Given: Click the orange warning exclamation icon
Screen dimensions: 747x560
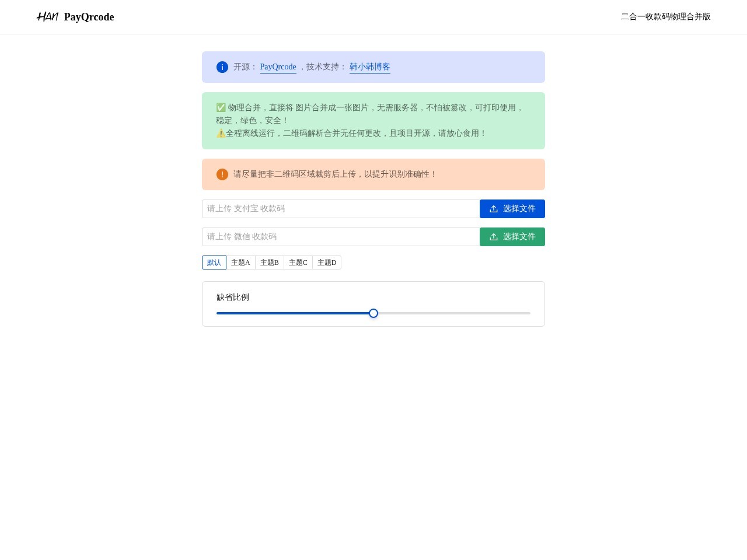Looking at the screenshot, I should [x=222, y=174].
